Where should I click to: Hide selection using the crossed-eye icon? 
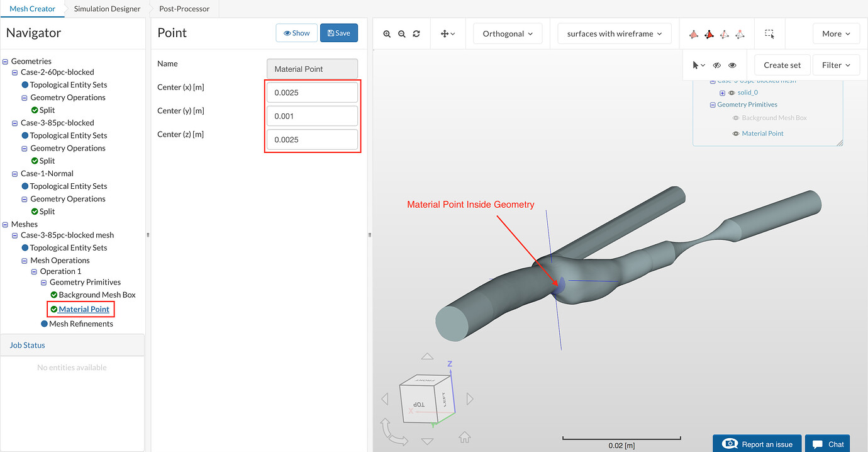(717, 65)
